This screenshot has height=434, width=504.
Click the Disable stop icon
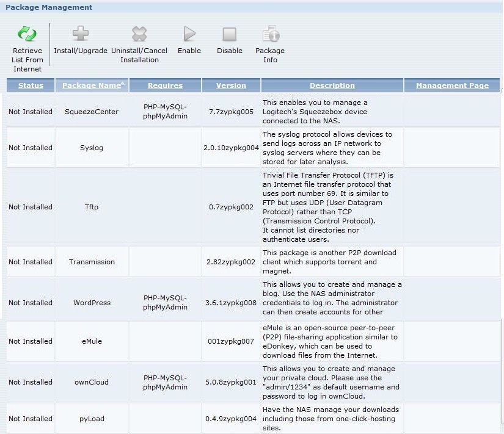pyautogui.click(x=230, y=34)
